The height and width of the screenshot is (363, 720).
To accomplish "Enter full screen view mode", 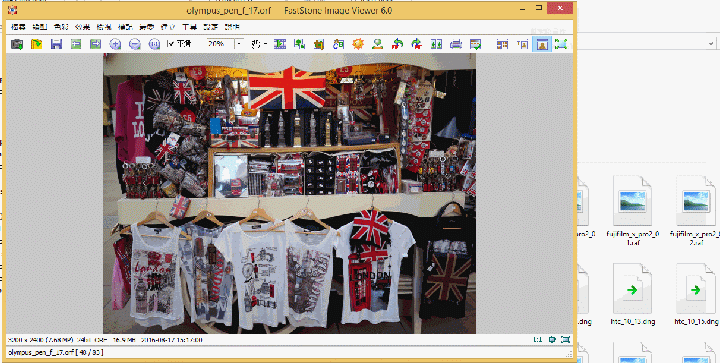I will pyautogui.click(x=561, y=44).
